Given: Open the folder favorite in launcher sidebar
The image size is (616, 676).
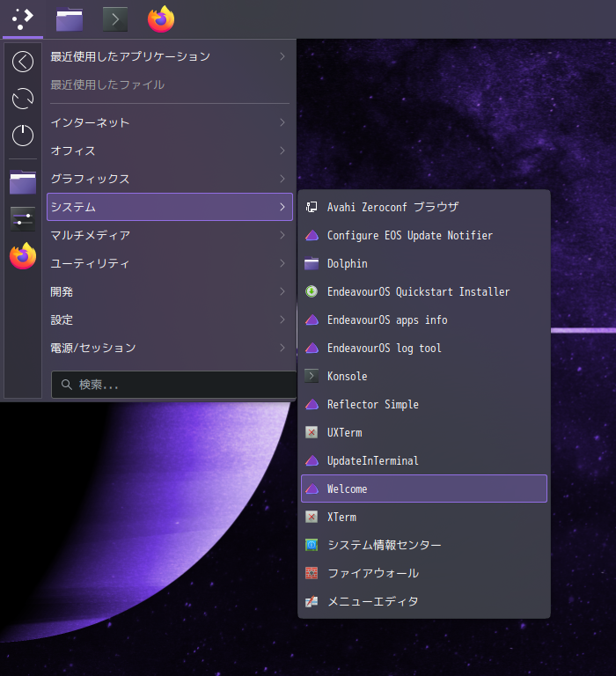Looking at the screenshot, I should [x=23, y=182].
